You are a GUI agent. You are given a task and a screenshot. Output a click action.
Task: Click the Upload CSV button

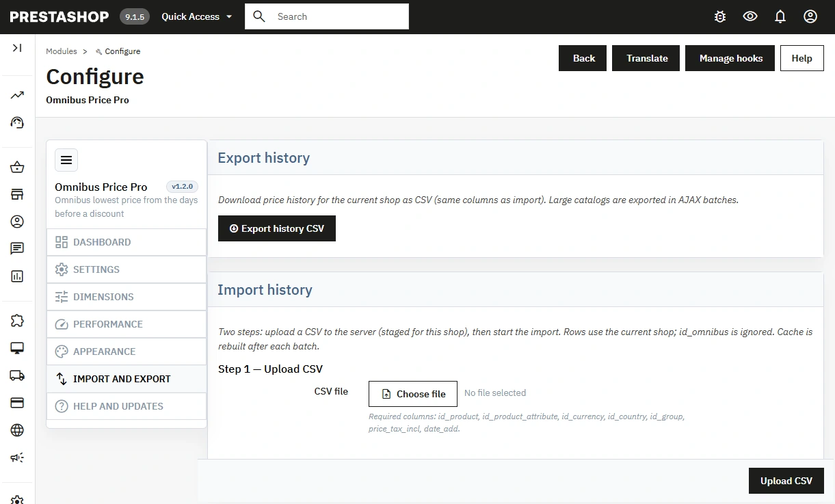pos(786,481)
